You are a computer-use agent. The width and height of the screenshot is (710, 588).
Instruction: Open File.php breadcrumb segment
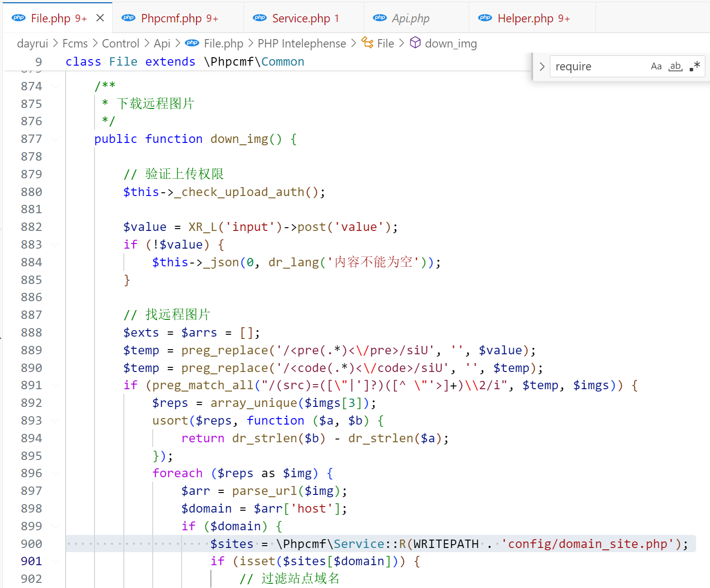(x=223, y=43)
